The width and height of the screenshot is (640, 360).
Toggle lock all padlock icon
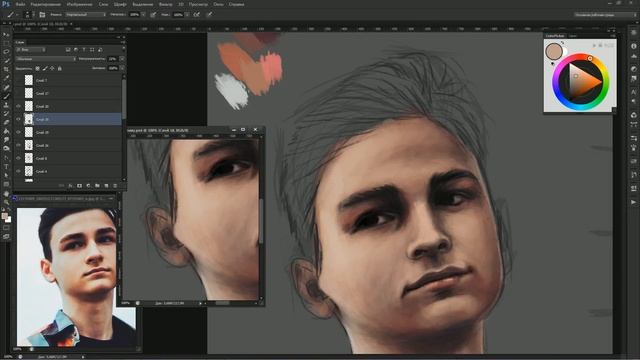click(60, 68)
